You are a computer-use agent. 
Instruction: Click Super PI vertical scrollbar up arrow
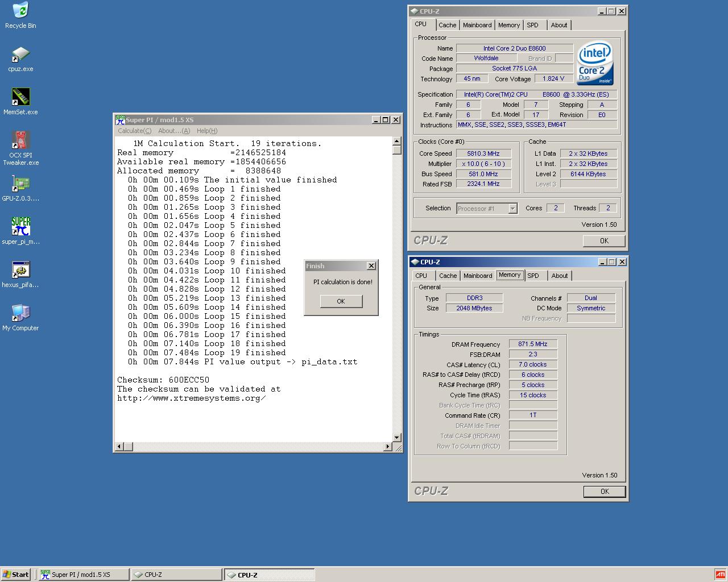[x=397, y=141]
